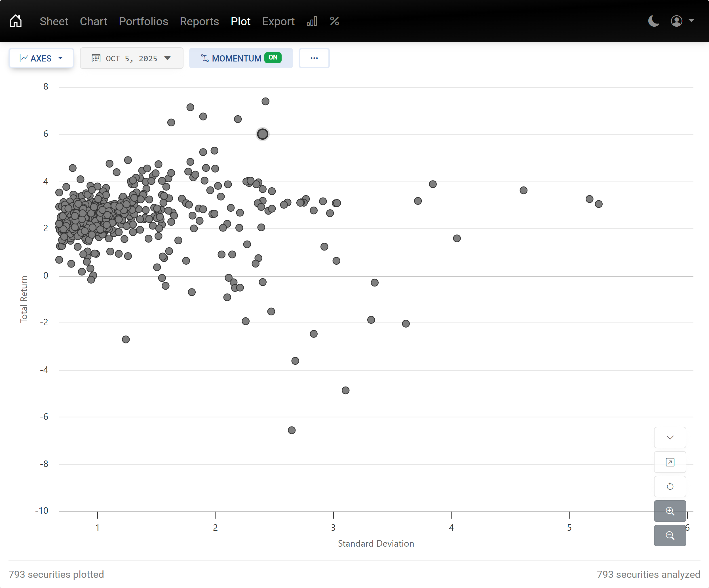Open the user account icon
The width and height of the screenshot is (709, 588).
pyautogui.click(x=676, y=21)
